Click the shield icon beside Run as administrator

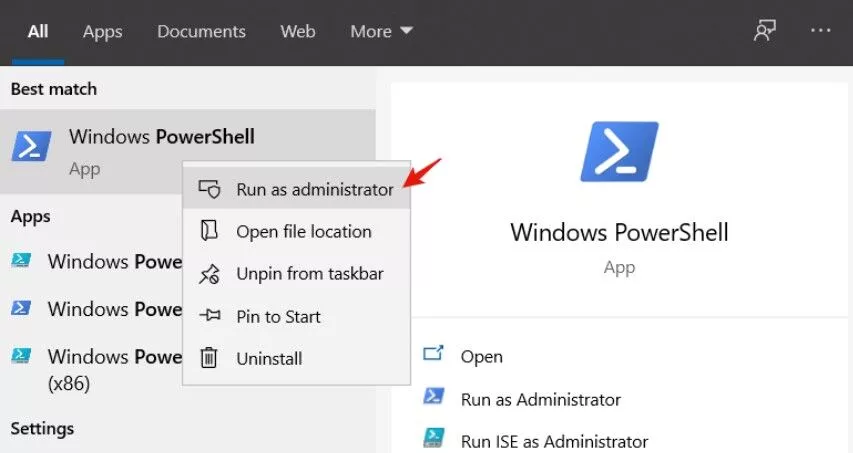coord(209,189)
